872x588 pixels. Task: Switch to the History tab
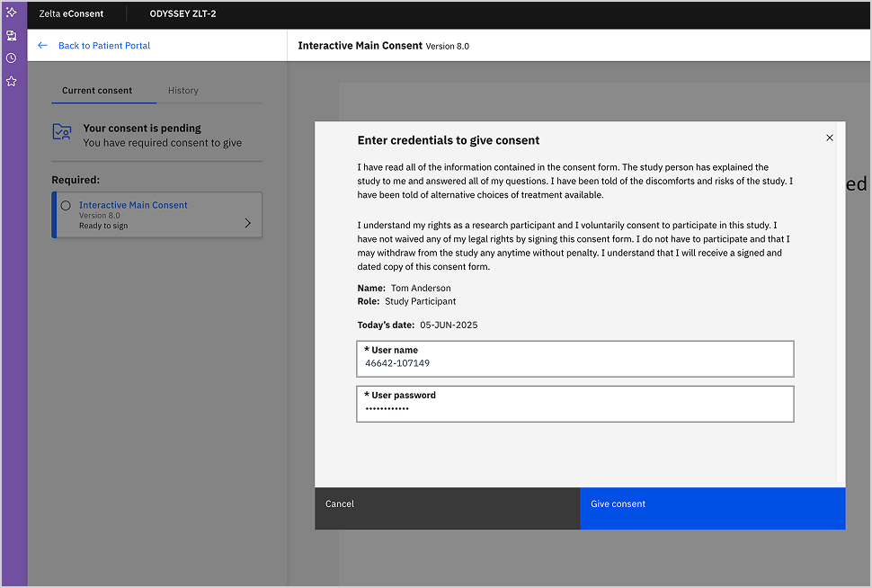coord(183,91)
